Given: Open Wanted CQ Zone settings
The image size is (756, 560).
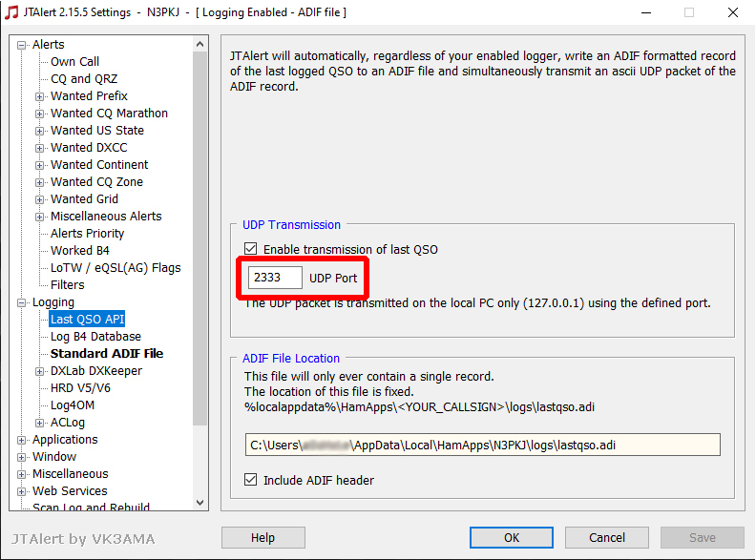Looking at the screenshot, I should coord(96,181).
